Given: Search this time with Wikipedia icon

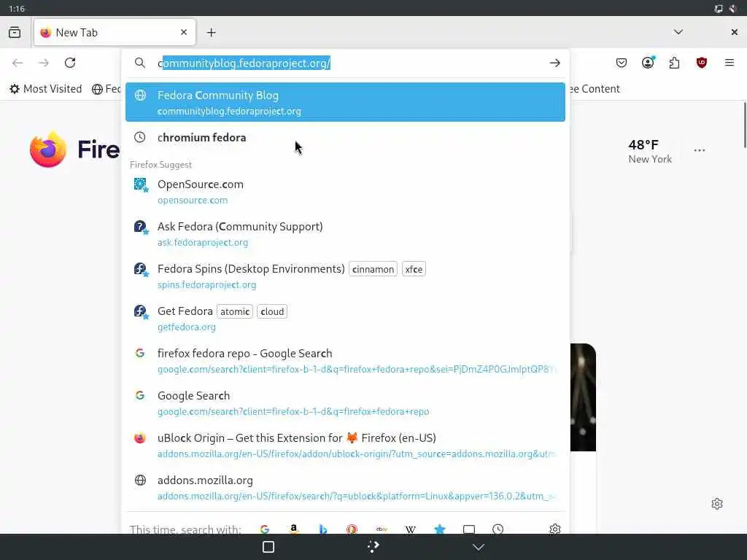Looking at the screenshot, I should tap(411, 529).
